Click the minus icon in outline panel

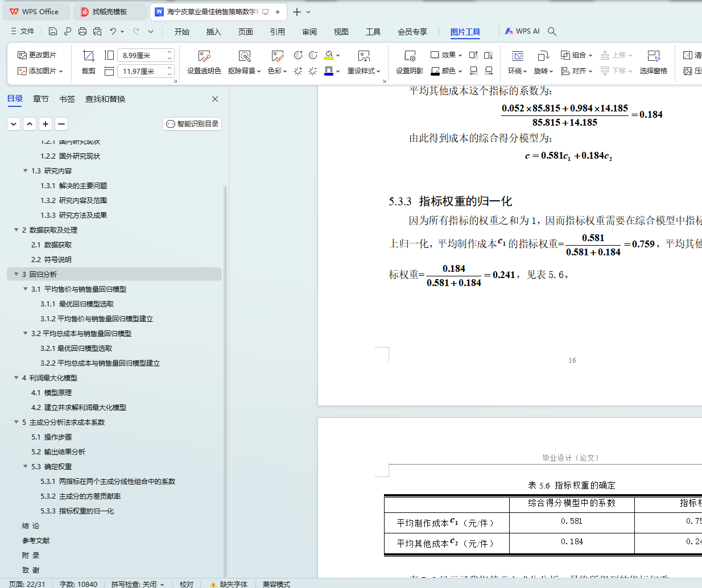click(x=61, y=124)
